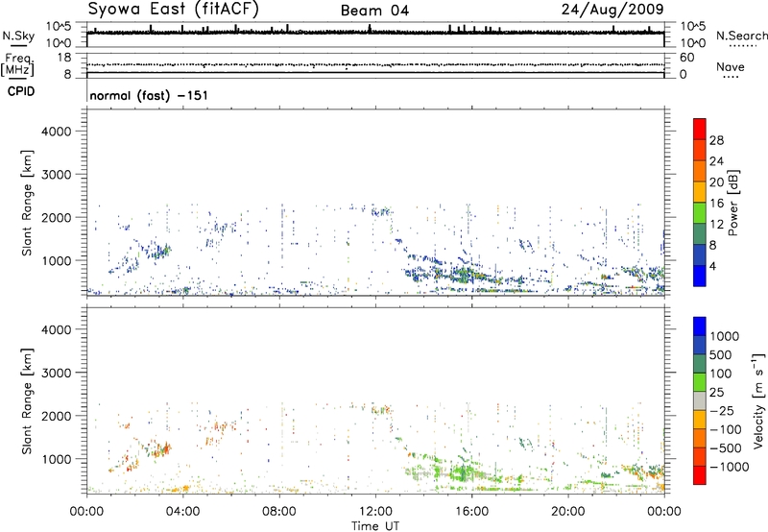Click the '04:00' time tick label
The height and width of the screenshot is (532, 768).
point(182,512)
